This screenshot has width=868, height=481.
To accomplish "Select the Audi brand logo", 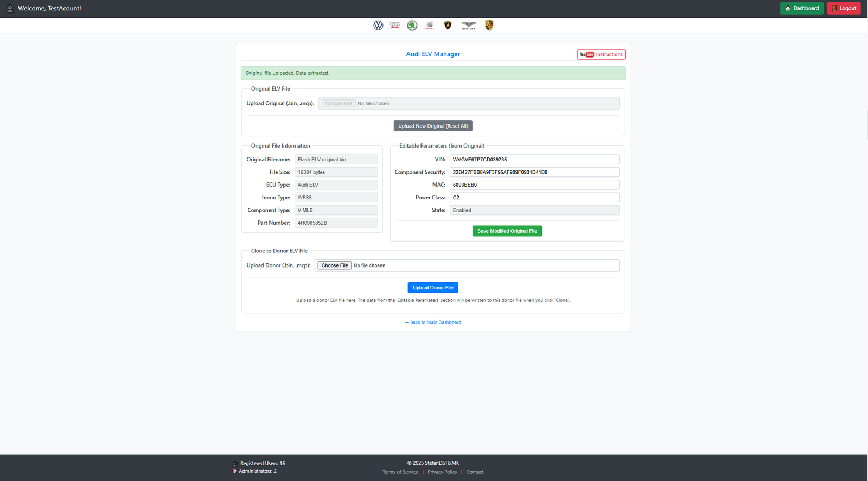I will click(x=395, y=25).
